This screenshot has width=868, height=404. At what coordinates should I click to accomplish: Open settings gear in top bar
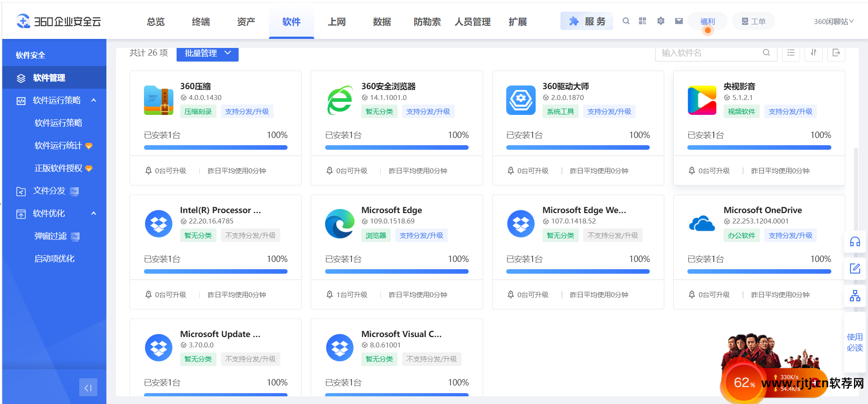(661, 21)
